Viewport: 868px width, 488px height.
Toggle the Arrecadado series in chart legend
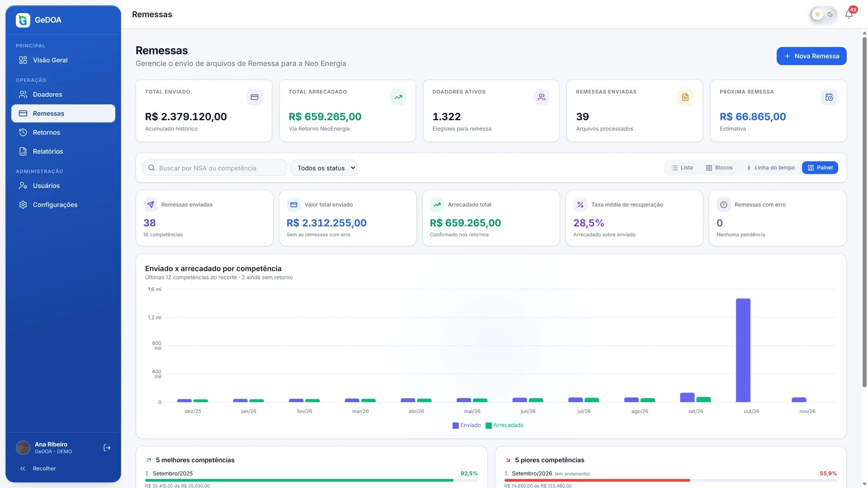[505, 425]
